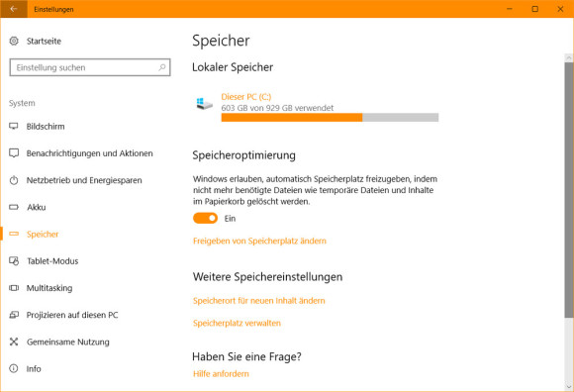Viewport: 574px width, 392px height.
Task: Open Projizieren auf diesen PC
Action: point(72,315)
